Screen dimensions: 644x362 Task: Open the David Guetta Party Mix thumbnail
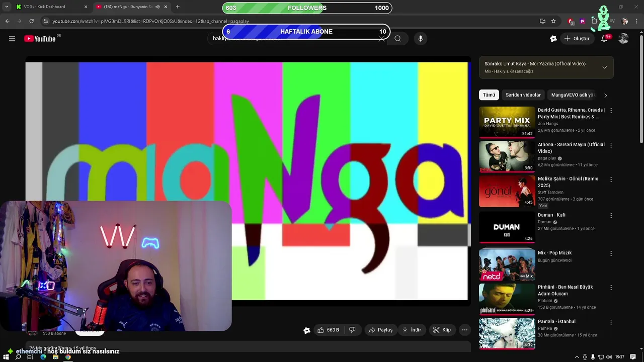click(507, 122)
